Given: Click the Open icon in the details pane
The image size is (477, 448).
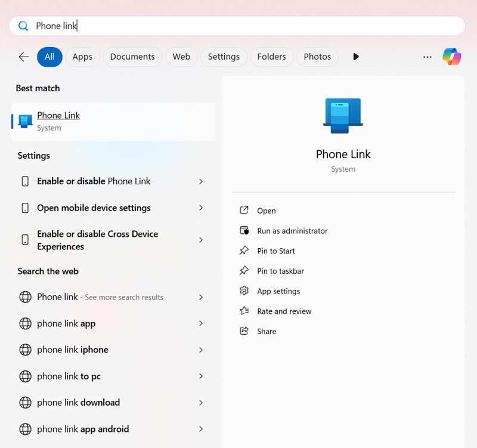Looking at the screenshot, I should [x=244, y=211].
